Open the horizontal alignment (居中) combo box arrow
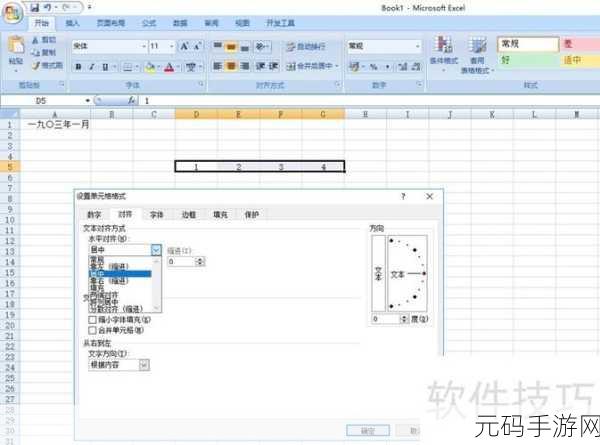 (x=156, y=250)
